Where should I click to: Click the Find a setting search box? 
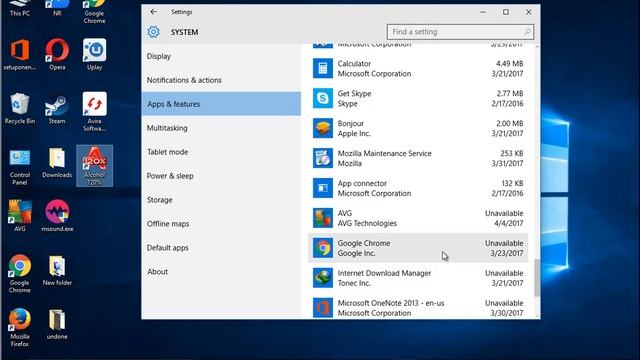pyautogui.click(x=460, y=31)
